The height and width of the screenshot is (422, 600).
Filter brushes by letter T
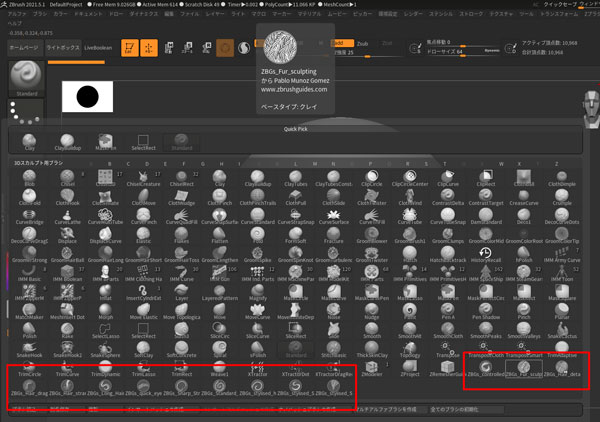[444, 164]
